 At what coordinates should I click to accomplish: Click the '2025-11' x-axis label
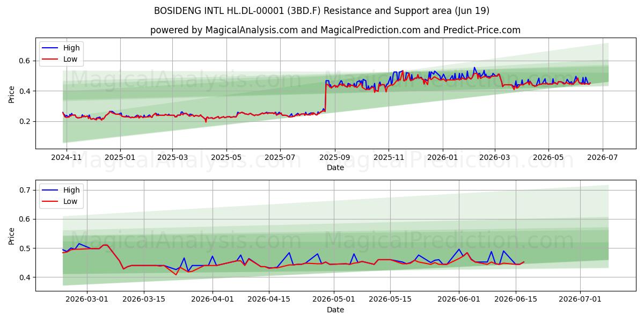point(389,158)
